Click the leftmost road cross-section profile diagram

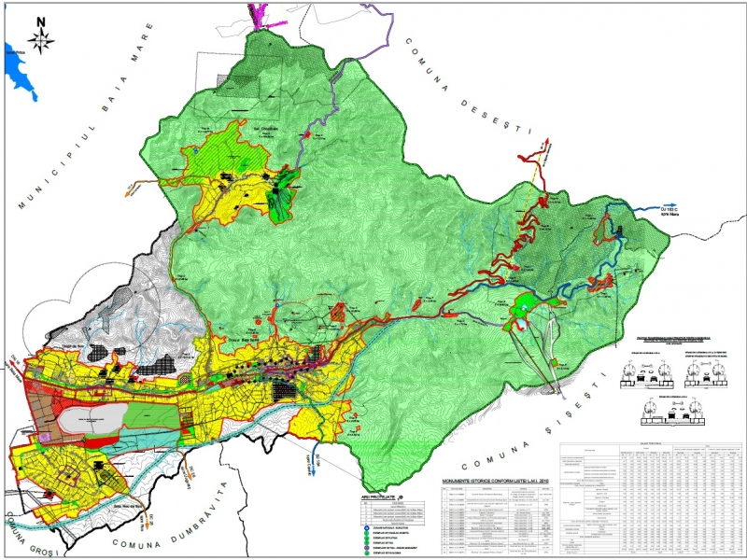(x=640, y=369)
